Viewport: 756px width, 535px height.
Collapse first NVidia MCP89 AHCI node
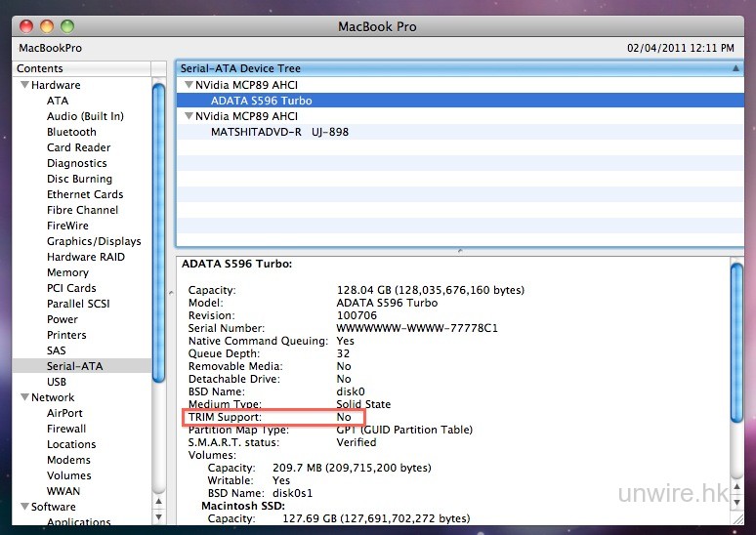pos(188,85)
